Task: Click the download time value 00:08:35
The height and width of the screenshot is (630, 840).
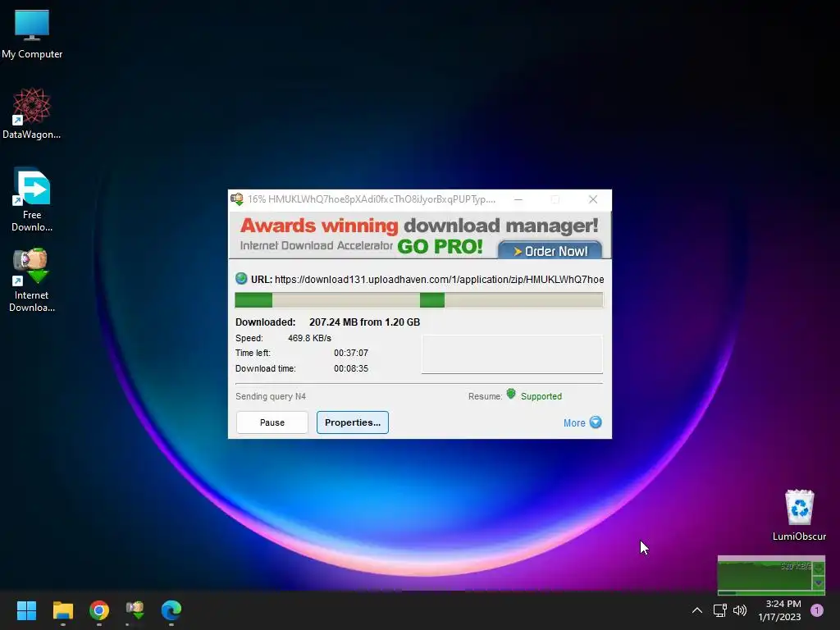Action: (x=351, y=368)
